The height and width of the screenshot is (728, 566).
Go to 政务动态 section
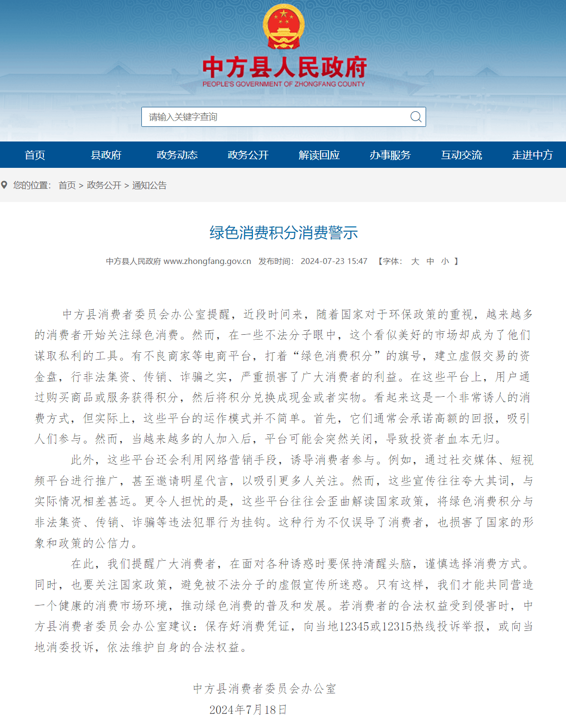(177, 155)
